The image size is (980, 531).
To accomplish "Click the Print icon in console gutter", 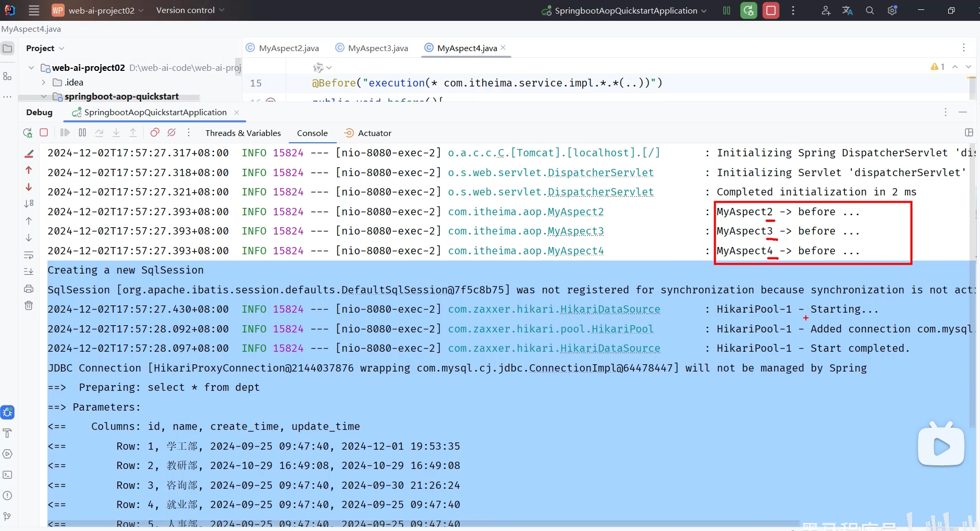I will [x=29, y=289].
